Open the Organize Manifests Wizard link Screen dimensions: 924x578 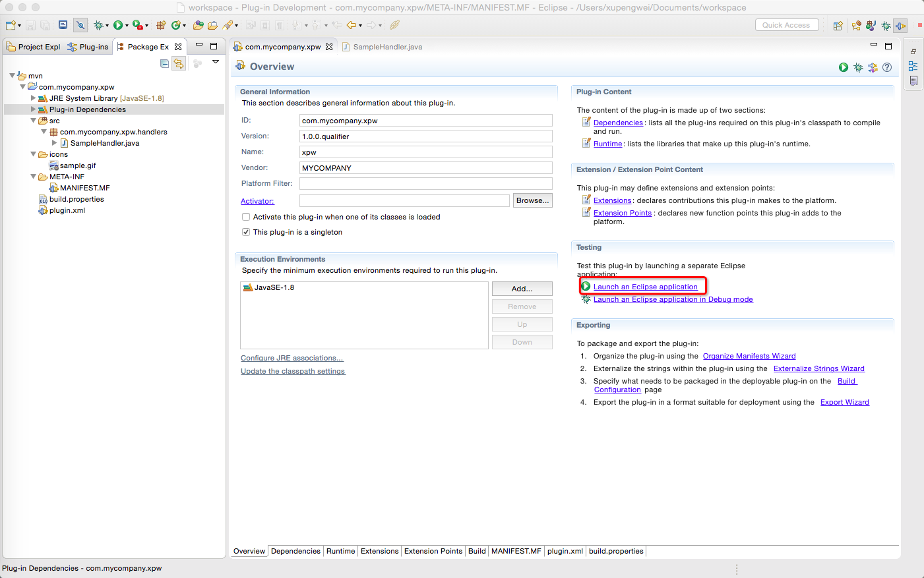click(x=749, y=356)
